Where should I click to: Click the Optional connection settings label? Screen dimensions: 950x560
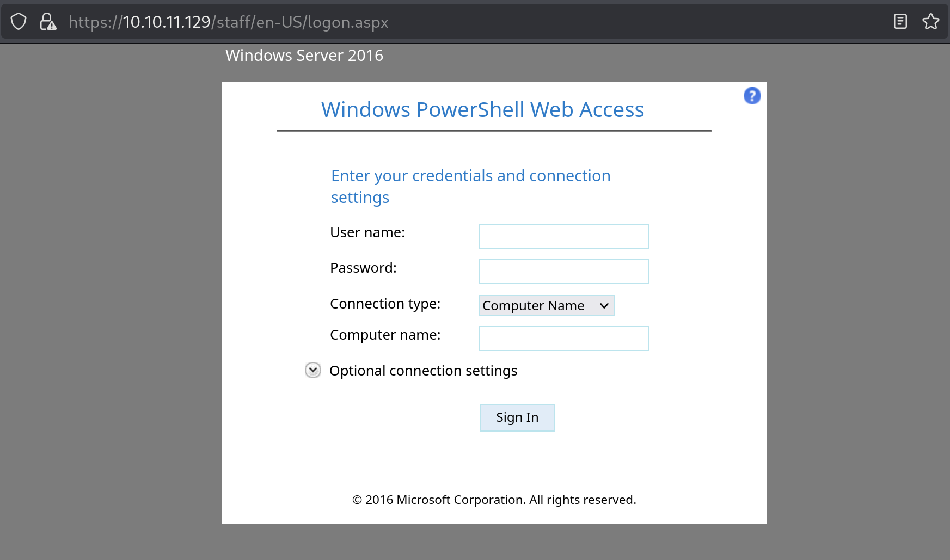pyautogui.click(x=423, y=371)
